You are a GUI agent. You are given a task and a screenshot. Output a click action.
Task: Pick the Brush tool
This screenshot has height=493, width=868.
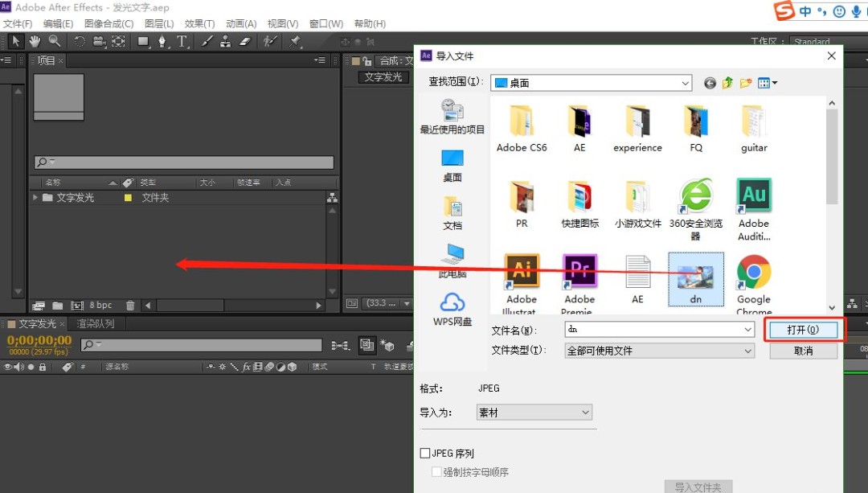[x=207, y=41]
